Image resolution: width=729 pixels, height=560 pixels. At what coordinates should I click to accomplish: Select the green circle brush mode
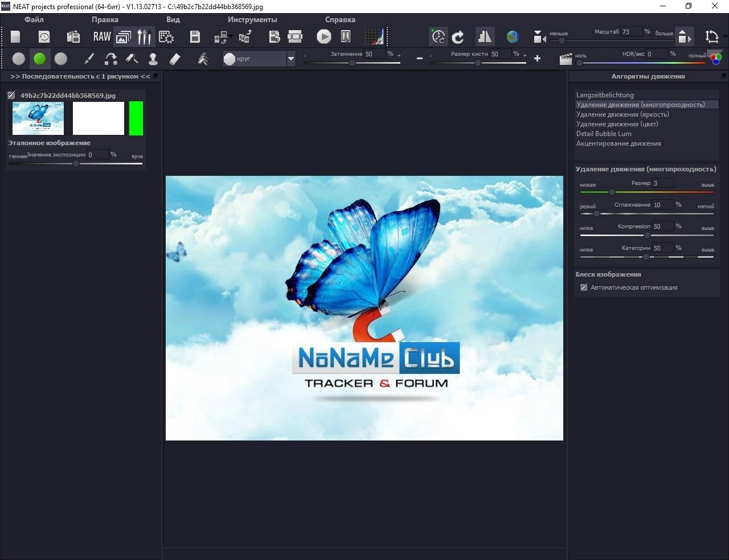point(40,59)
